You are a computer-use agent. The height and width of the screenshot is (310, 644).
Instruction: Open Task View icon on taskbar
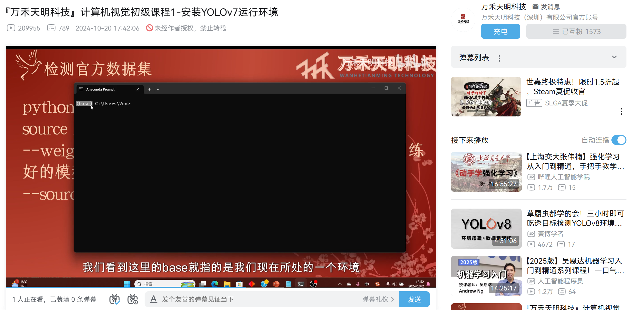click(x=202, y=284)
